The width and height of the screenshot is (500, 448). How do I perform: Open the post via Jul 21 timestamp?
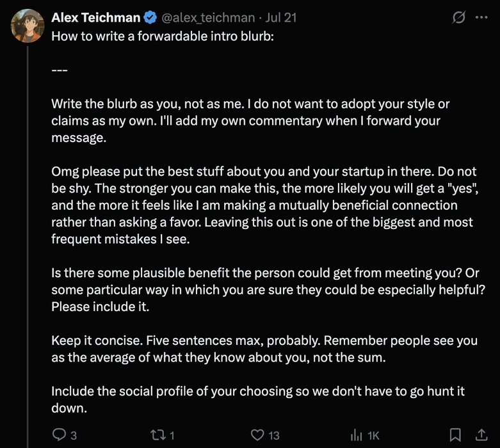tap(282, 18)
